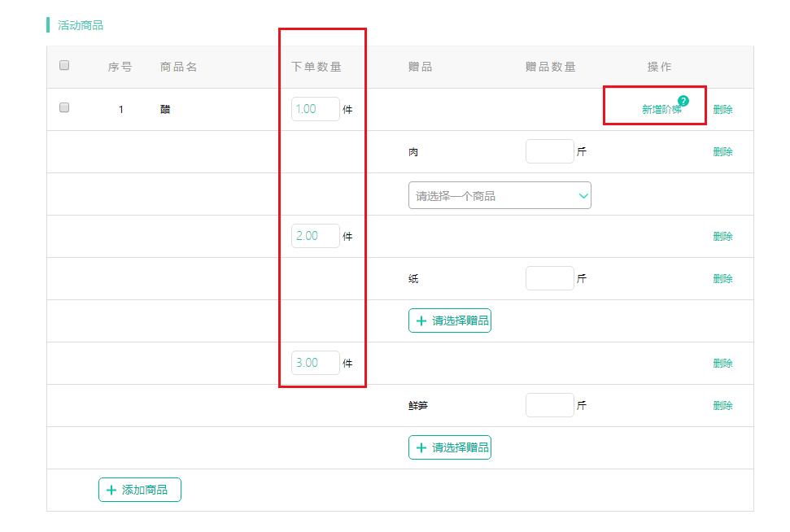This screenshot has width=790, height=532.
Task: Check the checkbox for row 1 醋
Action: [64, 108]
